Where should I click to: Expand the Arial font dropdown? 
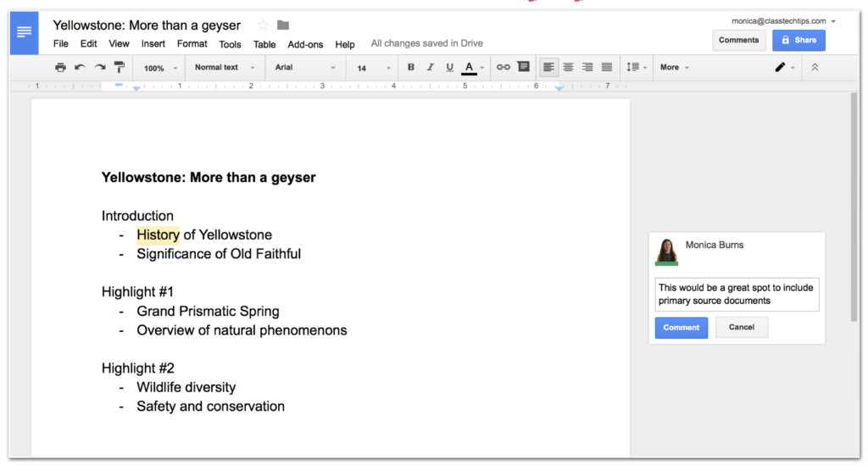coord(304,68)
